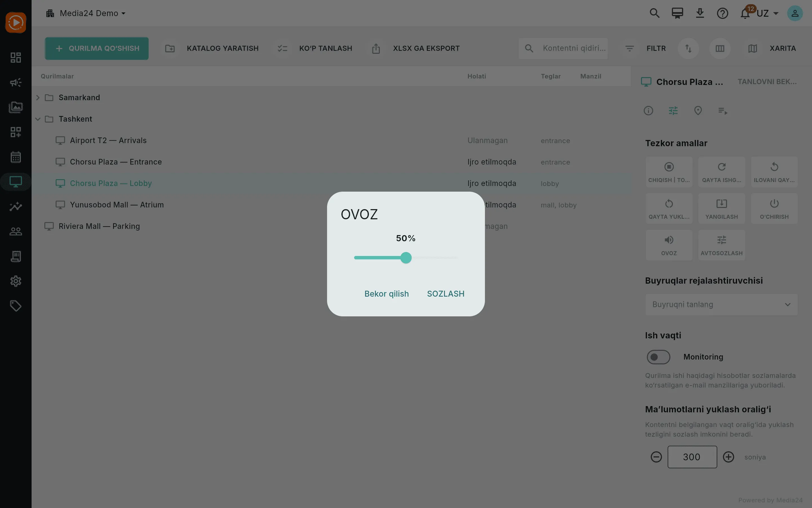Image resolution: width=812 pixels, height=508 pixels.
Task: Select Chorsu Plaza — Entrance device
Action: point(331,162)
